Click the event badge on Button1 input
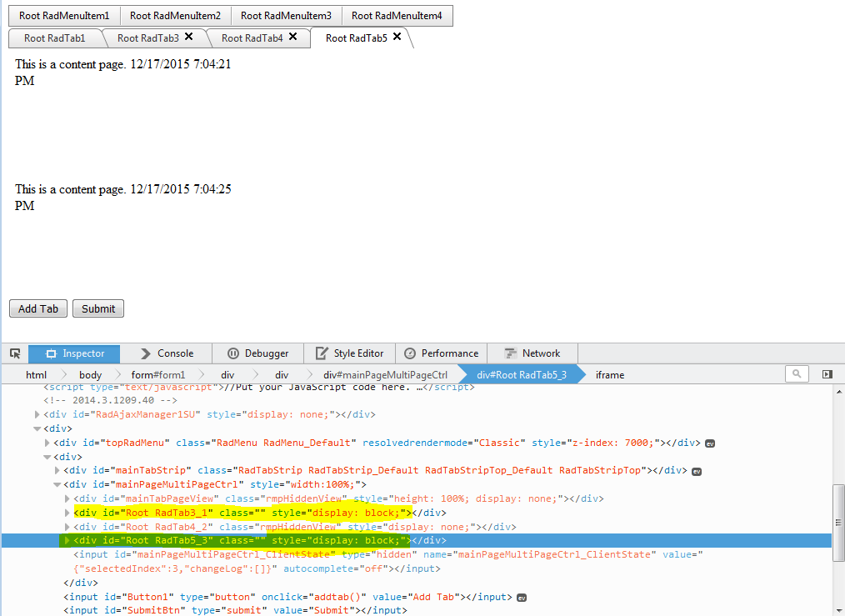Screen dimensions: 845x616 click(522, 598)
